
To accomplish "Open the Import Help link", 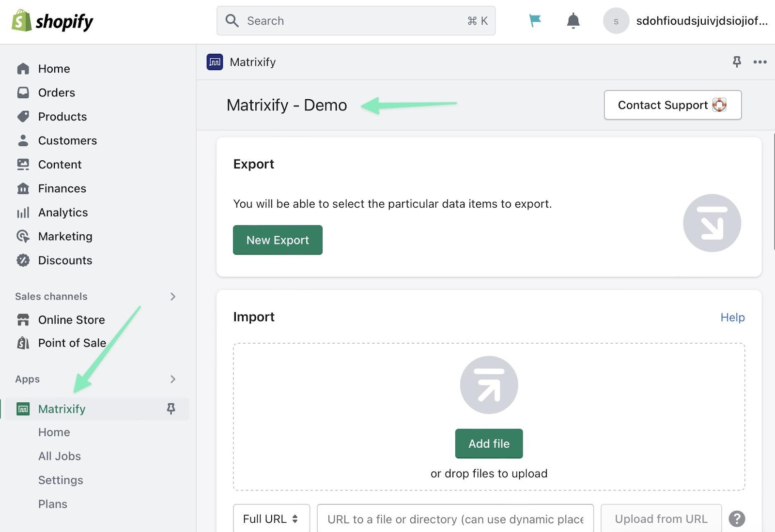I will point(732,317).
